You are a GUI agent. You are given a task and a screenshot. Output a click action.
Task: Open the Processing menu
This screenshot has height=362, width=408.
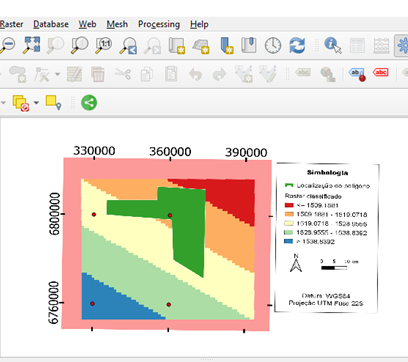click(x=159, y=24)
